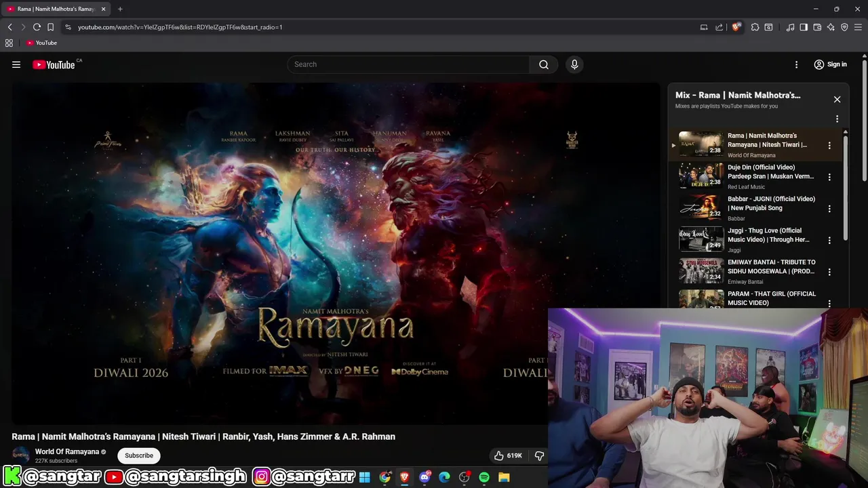Open more actions for Babbar JUGNI playlist item
Screen dimensions: 868x488
coord(829,209)
